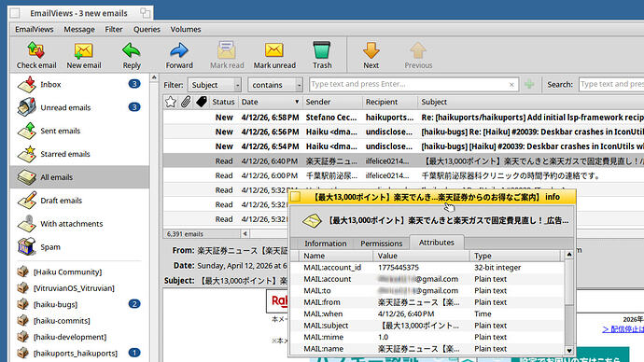Select email dated 4/12/26, 6:56 PM

pos(403,132)
